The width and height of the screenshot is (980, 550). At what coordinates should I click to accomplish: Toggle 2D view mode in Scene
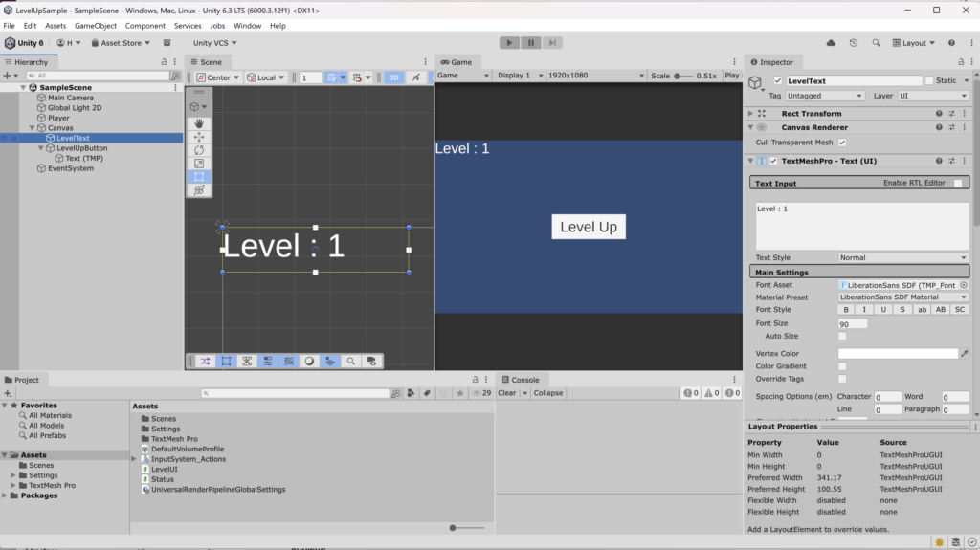[393, 77]
